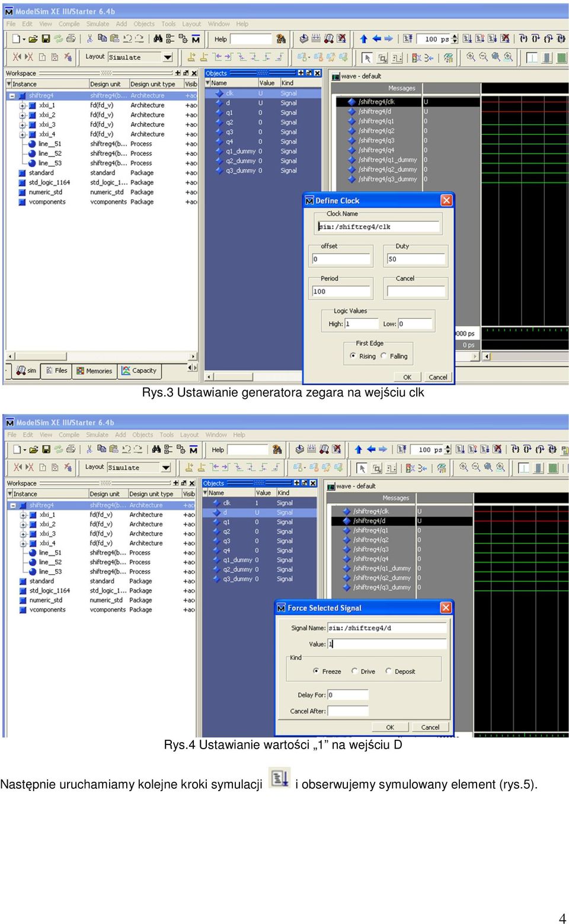Click the Period field in Define Clock dialog
569x924 pixels.
tap(341, 291)
